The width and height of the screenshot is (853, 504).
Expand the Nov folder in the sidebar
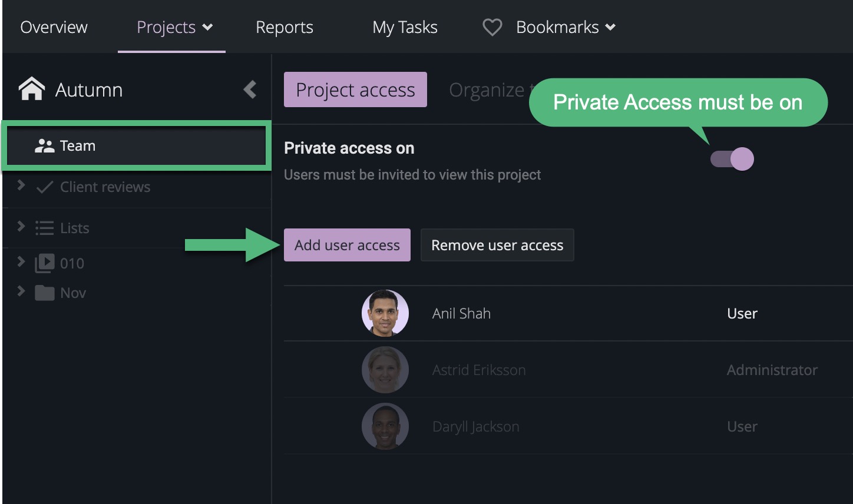[x=21, y=293]
